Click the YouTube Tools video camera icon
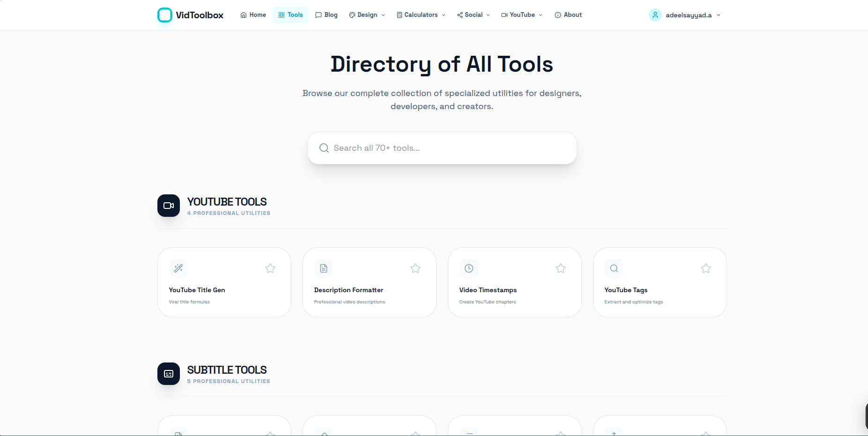This screenshot has height=436, width=868. tap(168, 206)
